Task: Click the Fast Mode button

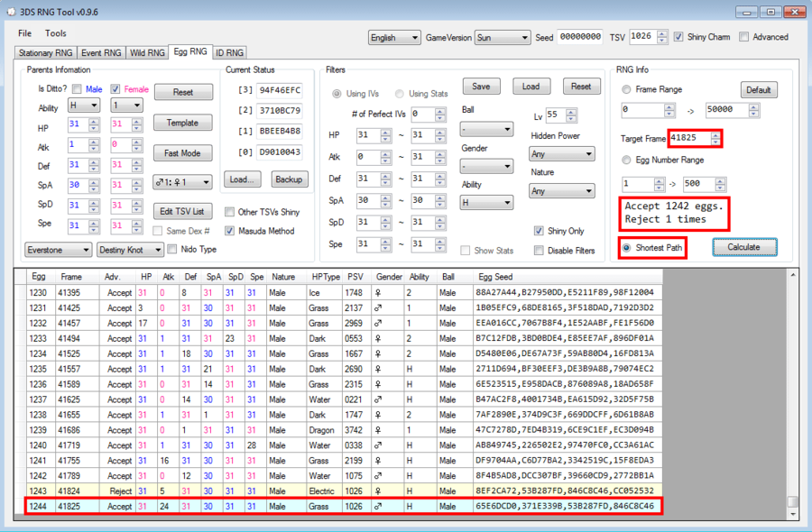Action: pyautogui.click(x=183, y=153)
